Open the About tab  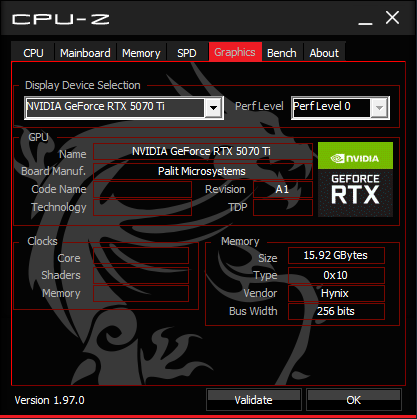tap(324, 53)
